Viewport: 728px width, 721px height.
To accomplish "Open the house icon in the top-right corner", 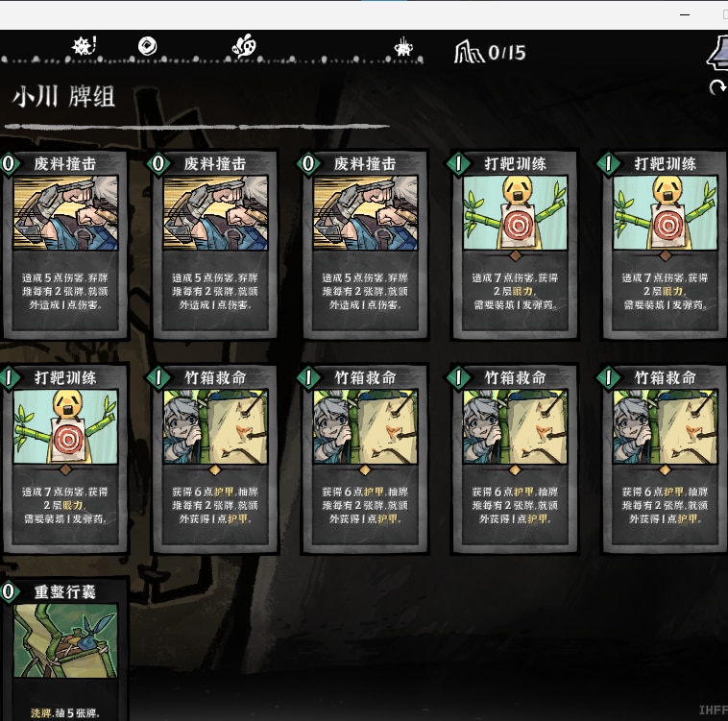I will point(717,53).
